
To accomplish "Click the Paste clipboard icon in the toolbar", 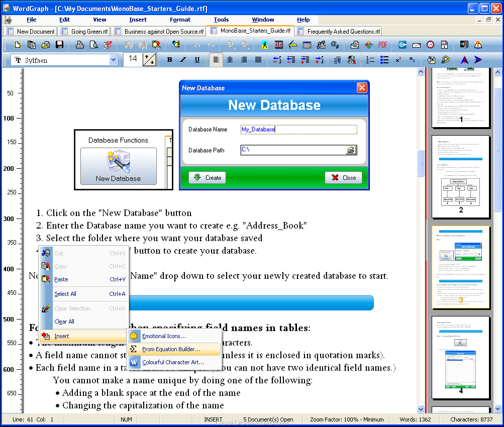I will click(157, 45).
